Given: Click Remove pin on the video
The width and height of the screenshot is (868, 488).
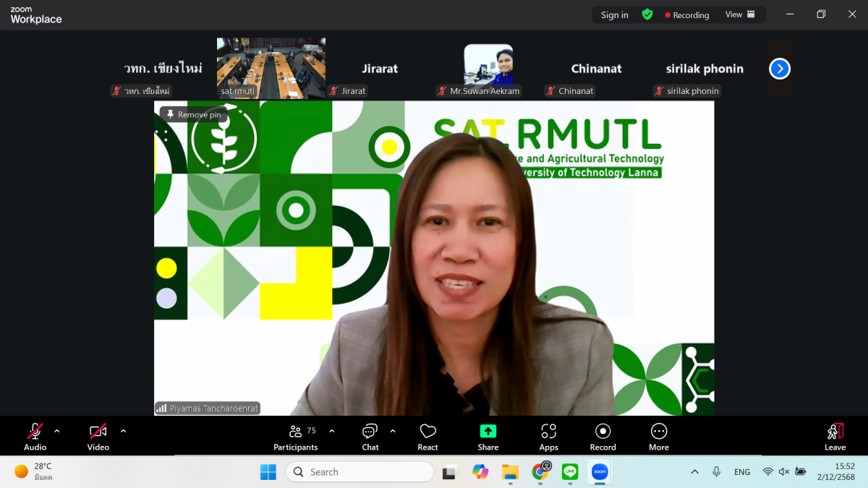Looking at the screenshot, I should pyautogui.click(x=193, y=114).
